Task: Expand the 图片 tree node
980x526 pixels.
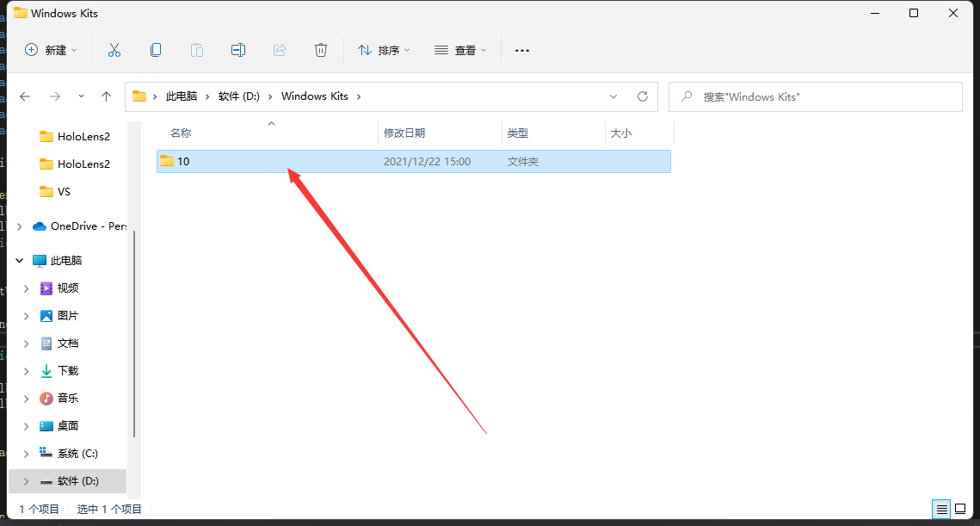Action: click(x=27, y=316)
